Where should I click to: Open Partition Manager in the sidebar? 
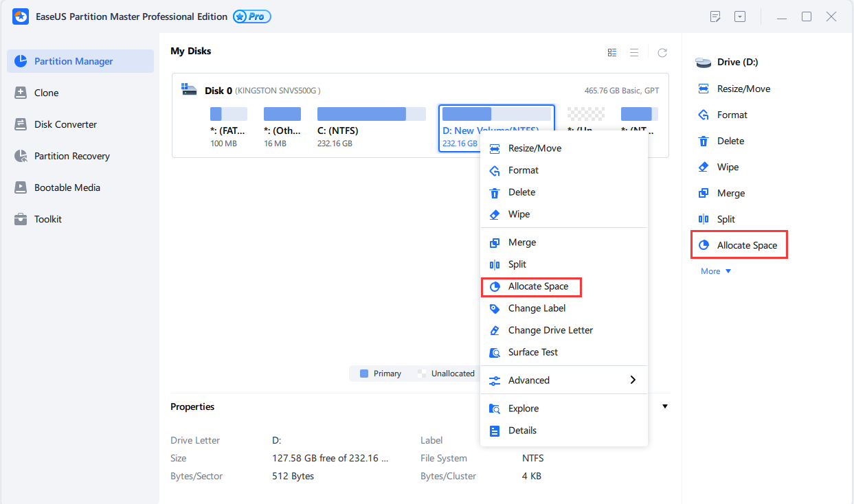point(80,61)
